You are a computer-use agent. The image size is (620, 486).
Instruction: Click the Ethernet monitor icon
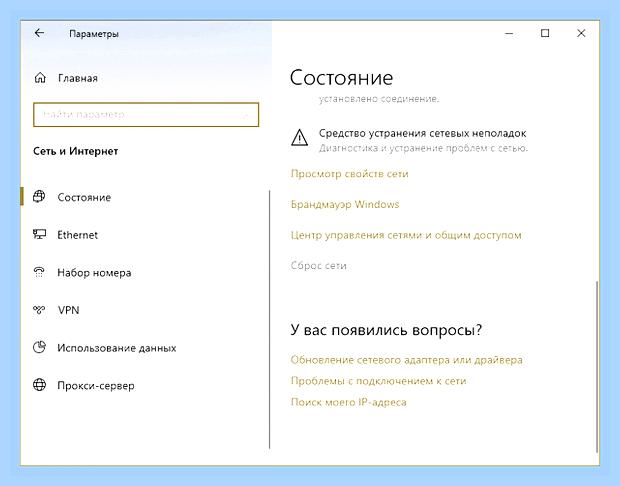tap(39, 234)
